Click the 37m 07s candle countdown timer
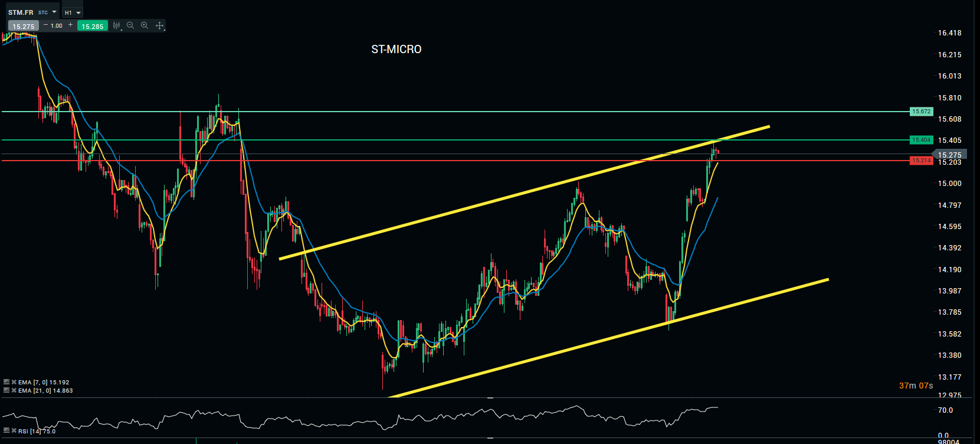The width and height of the screenshot is (980, 444). coord(916,386)
